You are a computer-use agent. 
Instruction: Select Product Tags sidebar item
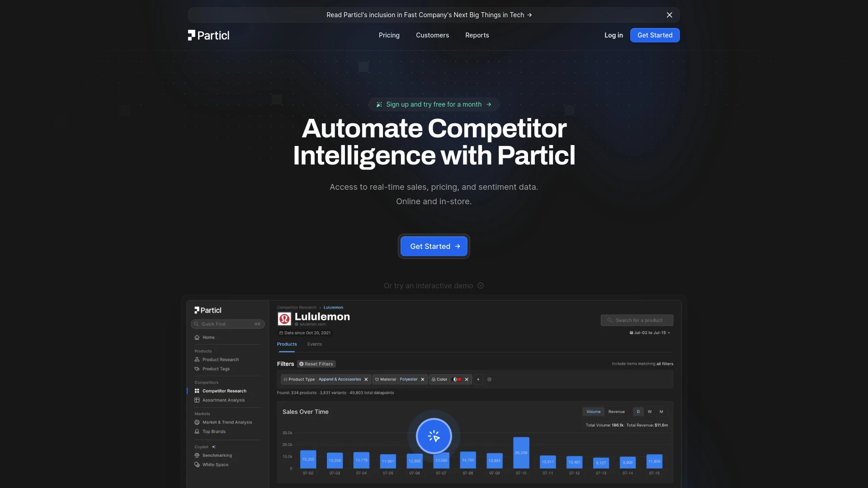[x=216, y=369]
